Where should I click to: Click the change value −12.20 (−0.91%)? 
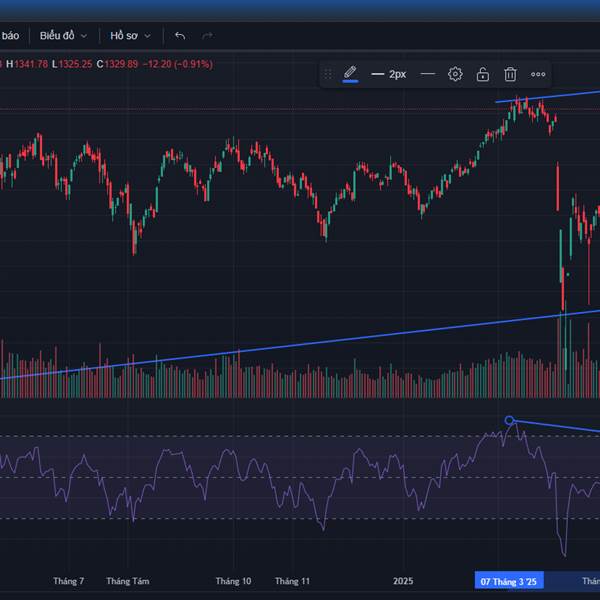[x=178, y=64]
